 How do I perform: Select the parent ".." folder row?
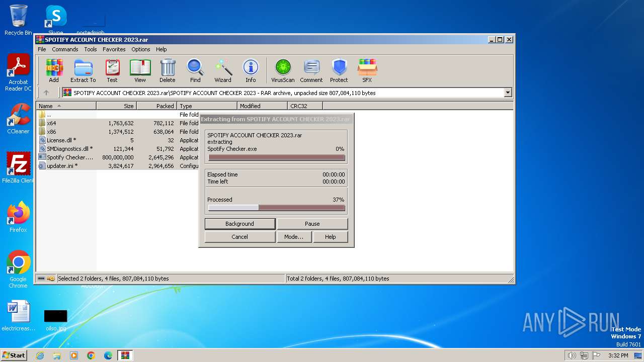click(x=118, y=115)
